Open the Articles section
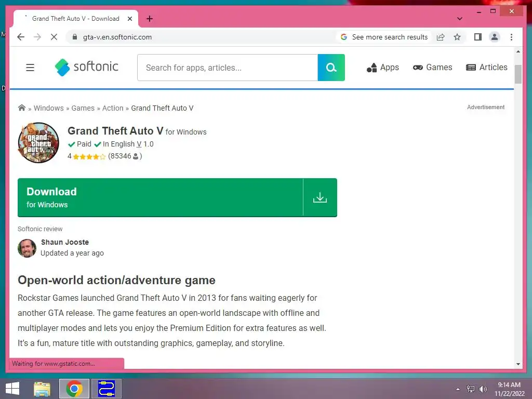 [x=486, y=68]
